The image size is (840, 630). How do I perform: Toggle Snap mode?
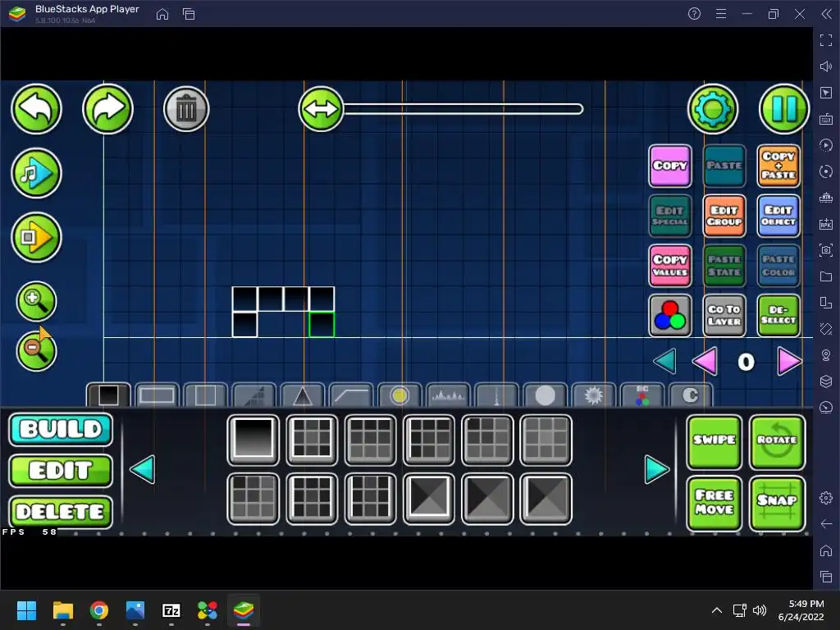[x=778, y=503]
